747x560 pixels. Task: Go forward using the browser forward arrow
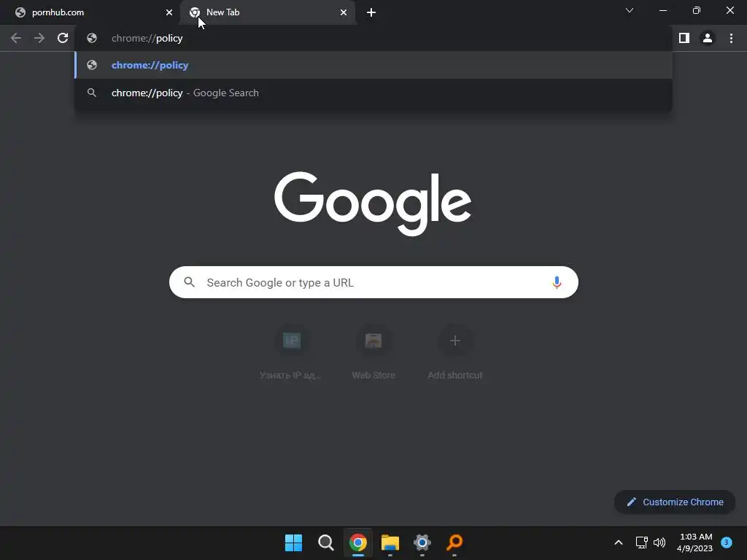point(39,38)
